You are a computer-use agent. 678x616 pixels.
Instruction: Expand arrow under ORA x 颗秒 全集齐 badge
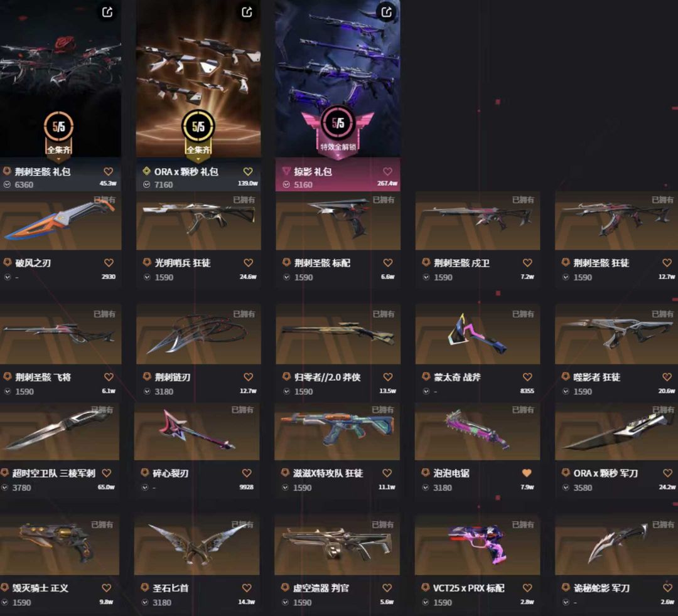coord(198,159)
